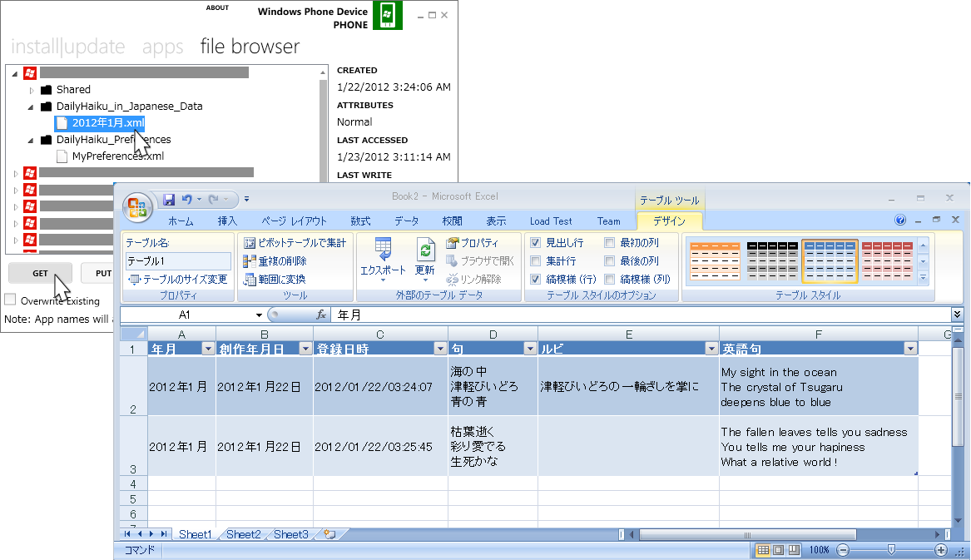Convert table with 範囲に変換

[275, 280]
